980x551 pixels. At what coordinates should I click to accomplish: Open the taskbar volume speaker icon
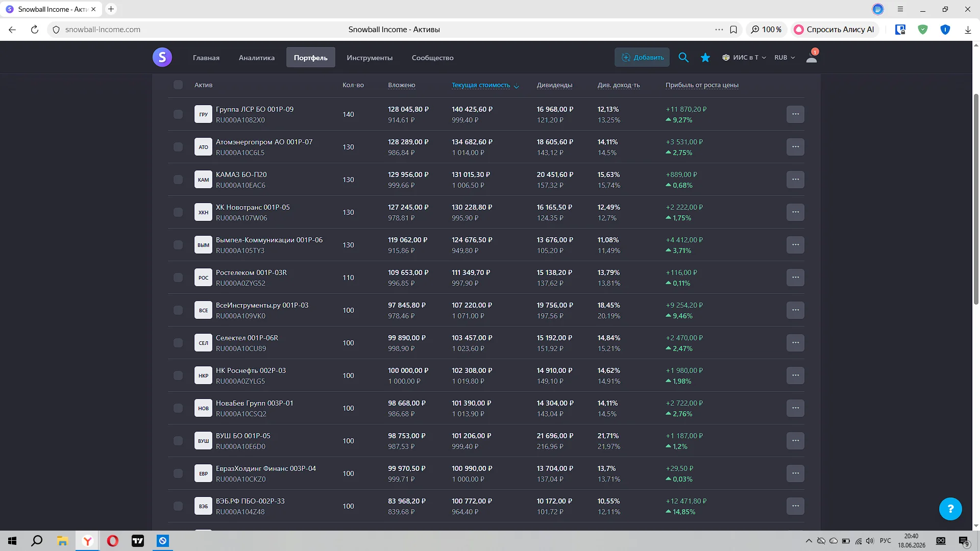(870, 541)
